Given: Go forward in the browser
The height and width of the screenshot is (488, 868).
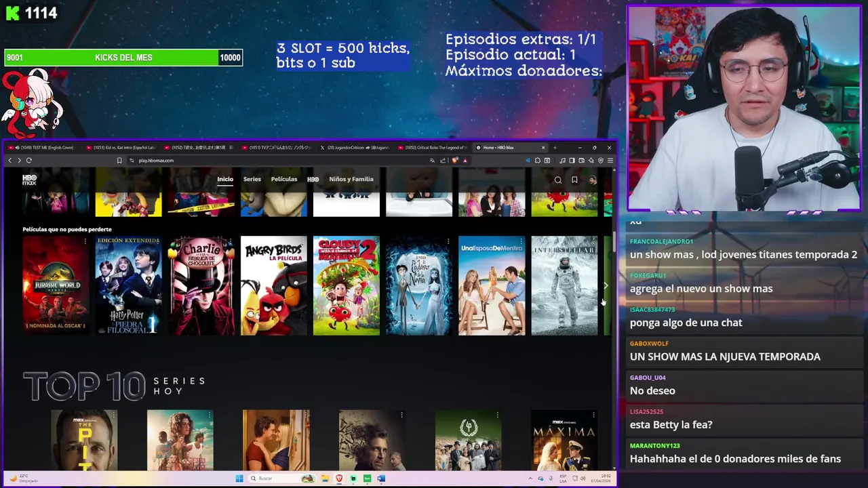Looking at the screenshot, I should coord(19,161).
